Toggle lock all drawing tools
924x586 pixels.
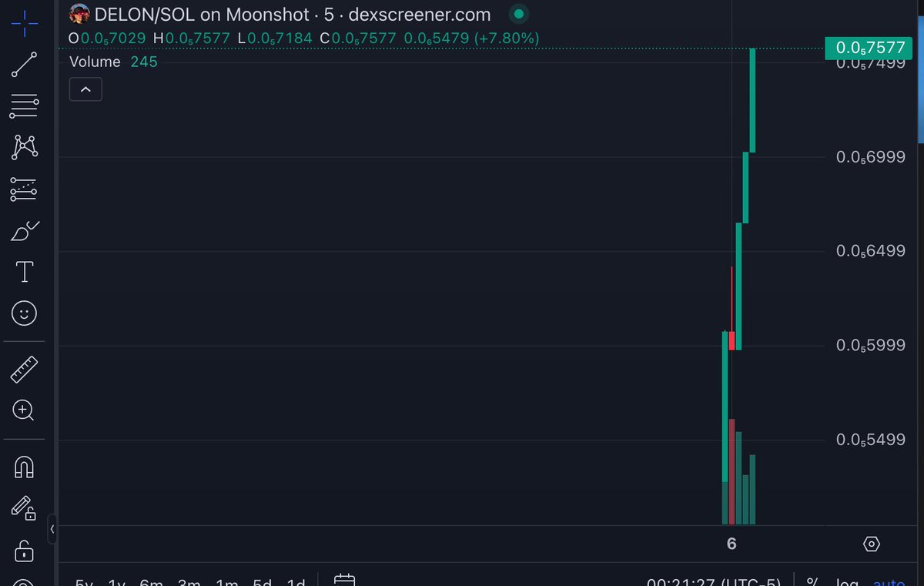click(24, 551)
